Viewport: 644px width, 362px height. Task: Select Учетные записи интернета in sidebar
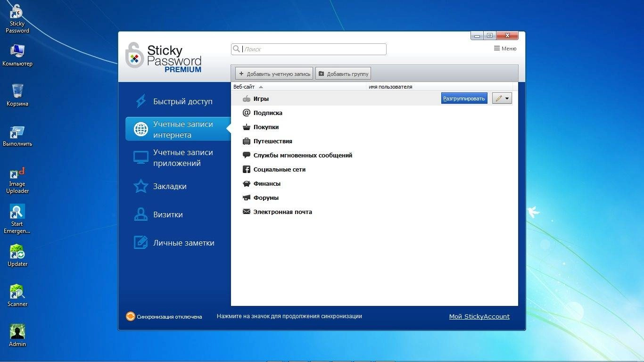[178, 129]
